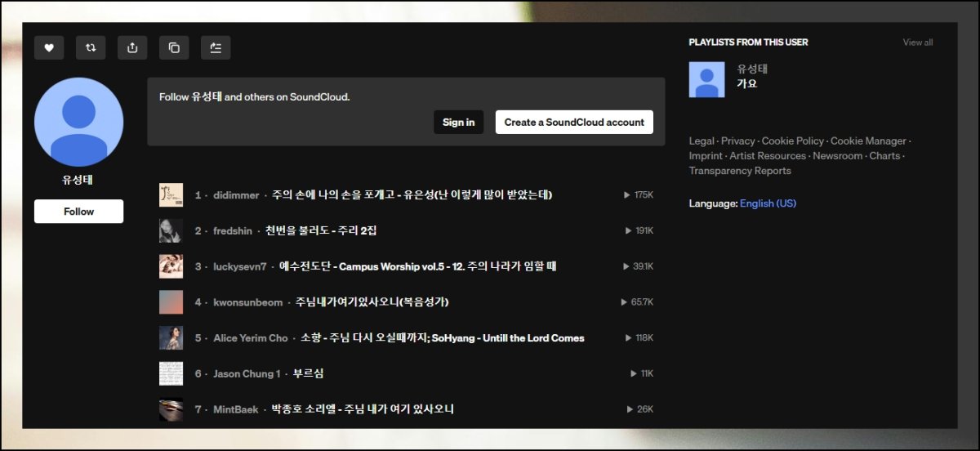Open the Imprint footer link

pos(706,156)
